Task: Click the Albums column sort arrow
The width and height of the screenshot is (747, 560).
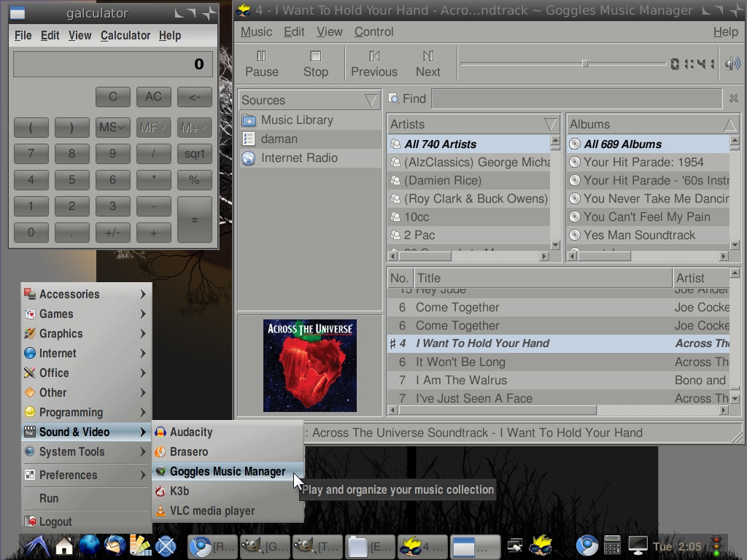Action: click(729, 124)
